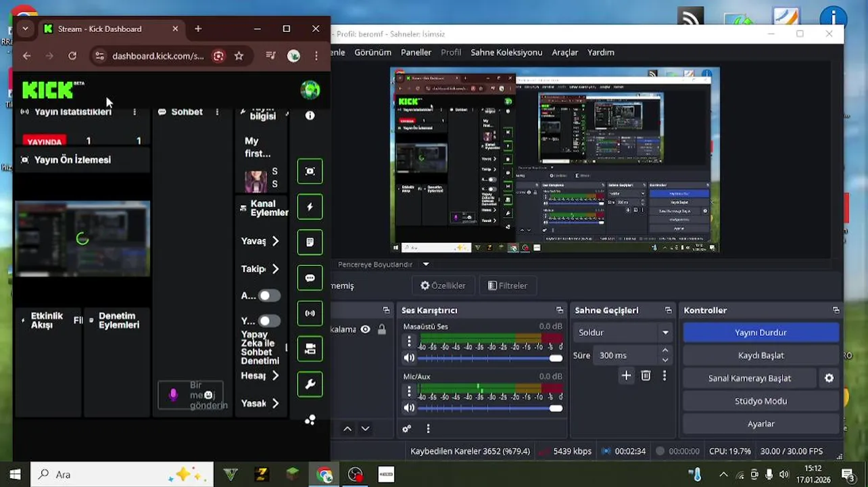Remove scene transition with trash icon

pos(646,375)
